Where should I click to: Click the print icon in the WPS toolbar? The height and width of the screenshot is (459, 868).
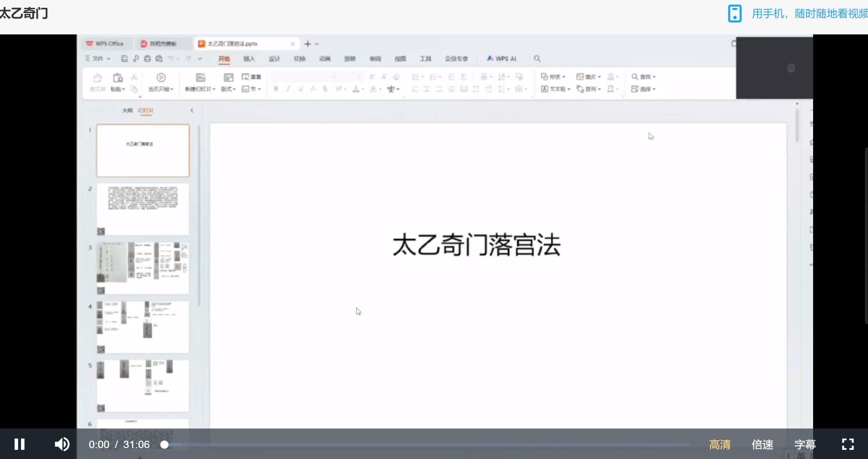(x=147, y=58)
